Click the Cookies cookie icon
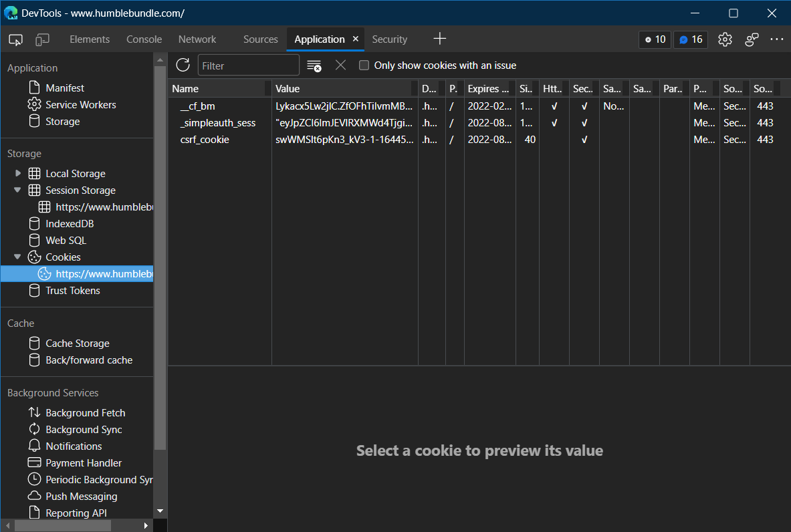This screenshot has width=791, height=532. tap(34, 257)
